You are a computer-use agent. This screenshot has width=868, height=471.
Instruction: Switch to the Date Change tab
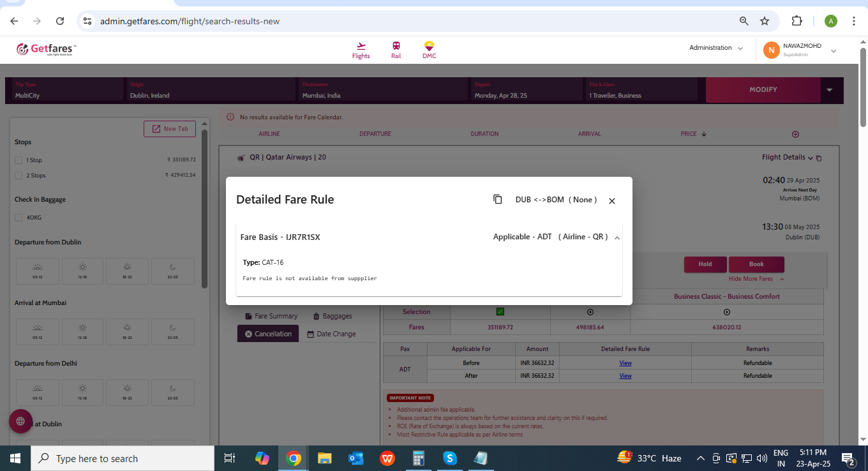point(331,334)
